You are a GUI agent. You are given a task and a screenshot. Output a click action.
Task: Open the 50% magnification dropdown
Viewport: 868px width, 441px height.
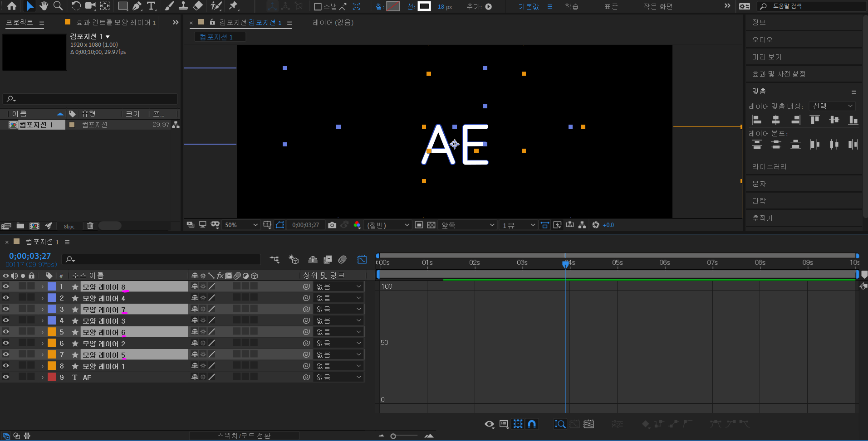click(241, 225)
